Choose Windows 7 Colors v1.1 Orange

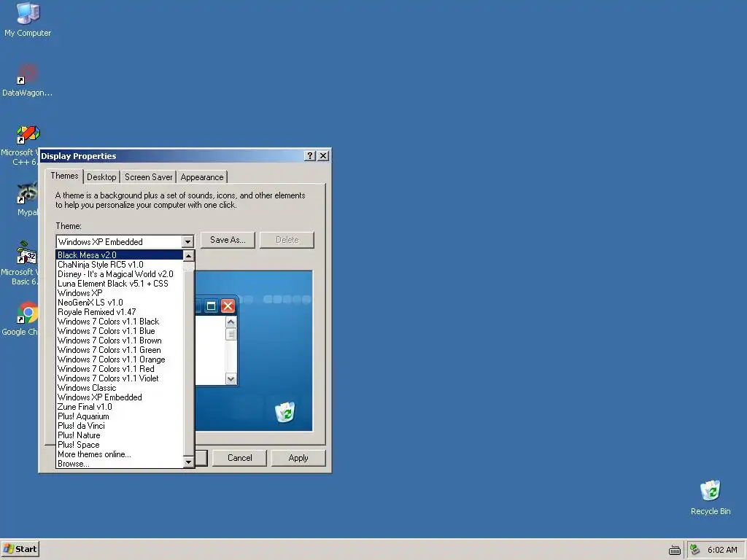pyautogui.click(x=119, y=359)
